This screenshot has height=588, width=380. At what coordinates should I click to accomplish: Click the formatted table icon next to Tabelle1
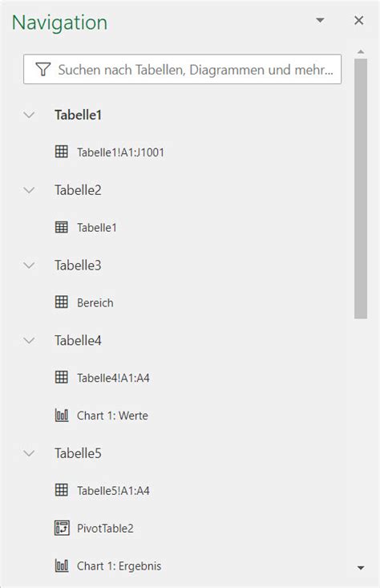[62, 227]
